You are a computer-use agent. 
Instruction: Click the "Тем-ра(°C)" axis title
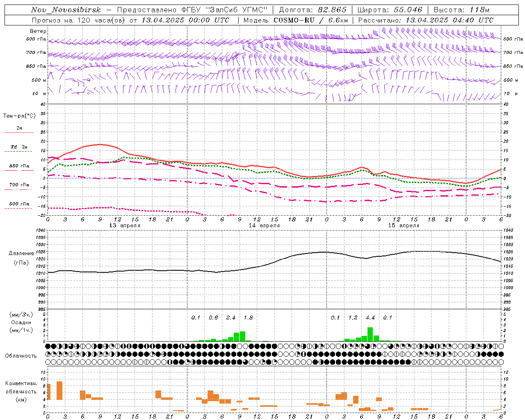tap(19, 116)
